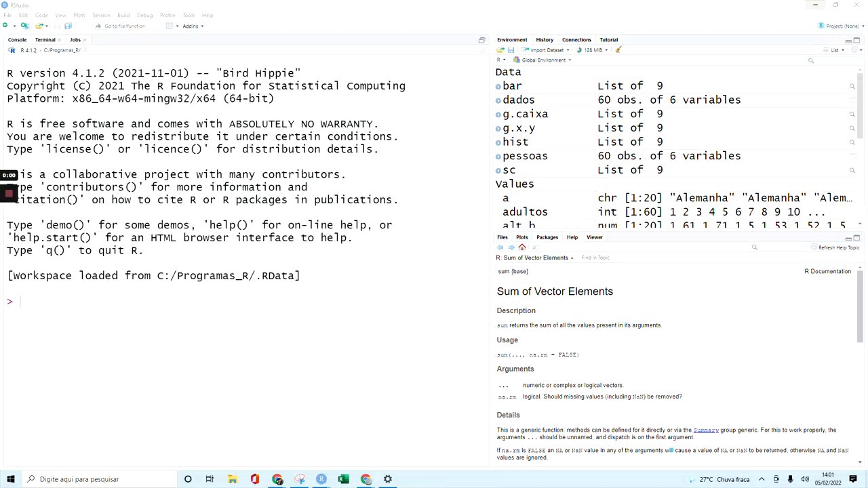Open Task View on taskbar
This screenshot has width=868, height=488.
pos(210,479)
